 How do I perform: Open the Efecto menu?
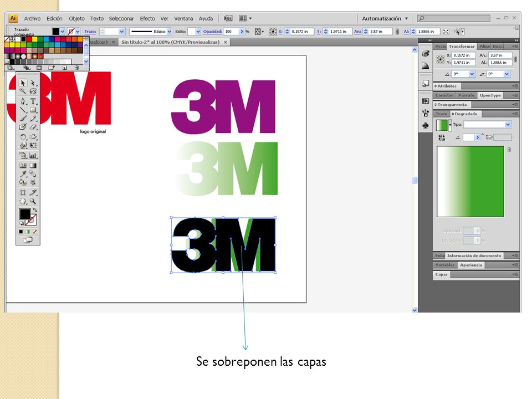tap(147, 18)
